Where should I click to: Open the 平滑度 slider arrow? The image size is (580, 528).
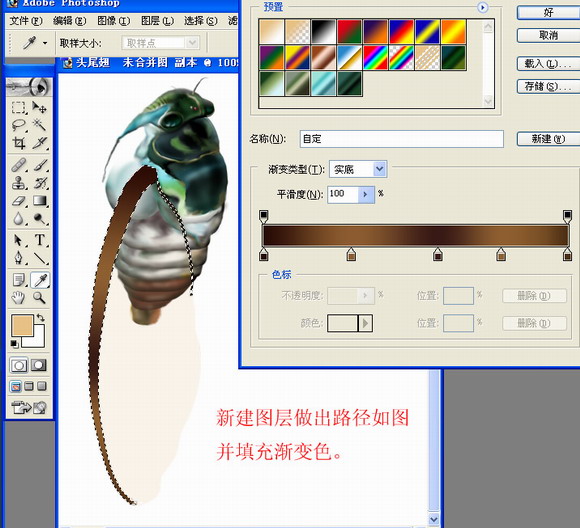pos(366,194)
